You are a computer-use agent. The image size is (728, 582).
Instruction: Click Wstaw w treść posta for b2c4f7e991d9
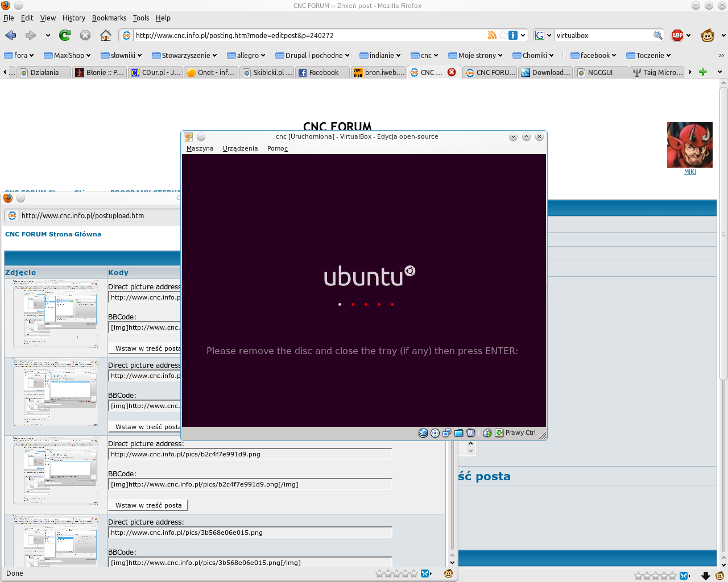coord(148,505)
